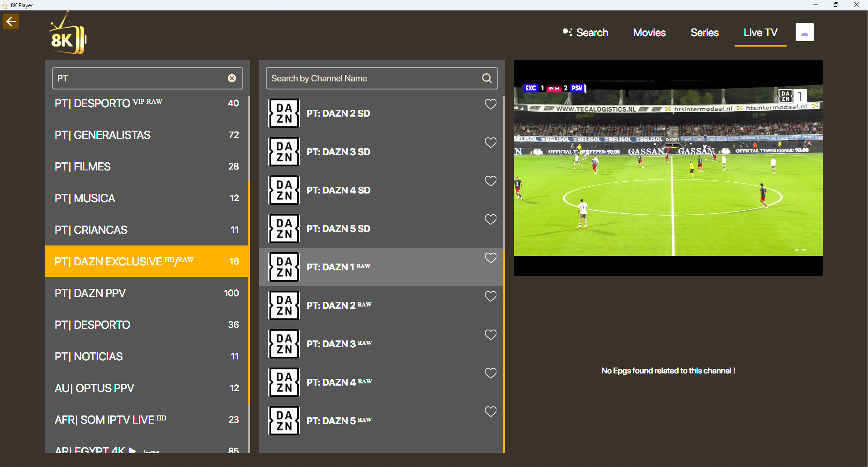This screenshot has height=467, width=868.
Task: Focus the Search by Channel Name field
Action: coord(382,78)
